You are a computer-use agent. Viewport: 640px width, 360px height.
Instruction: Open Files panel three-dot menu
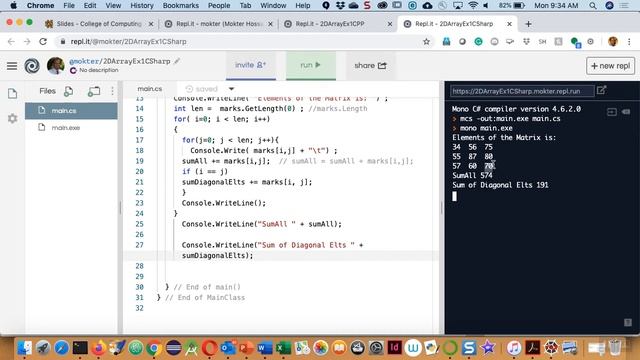[112, 91]
